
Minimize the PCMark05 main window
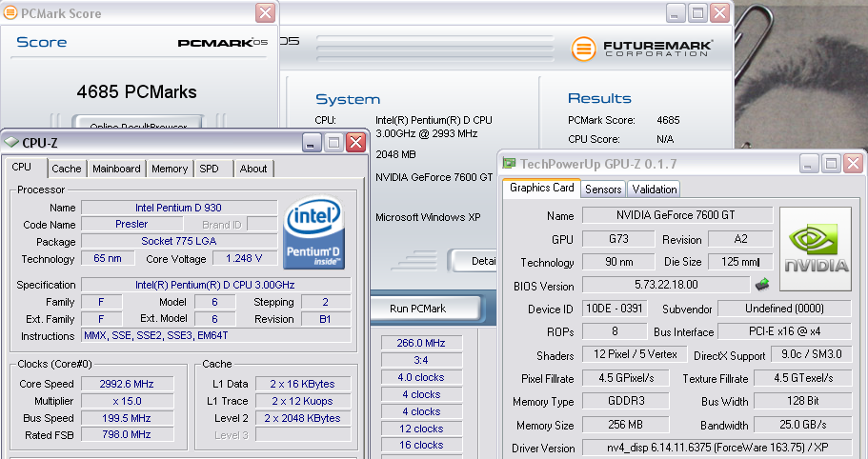click(x=675, y=12)
